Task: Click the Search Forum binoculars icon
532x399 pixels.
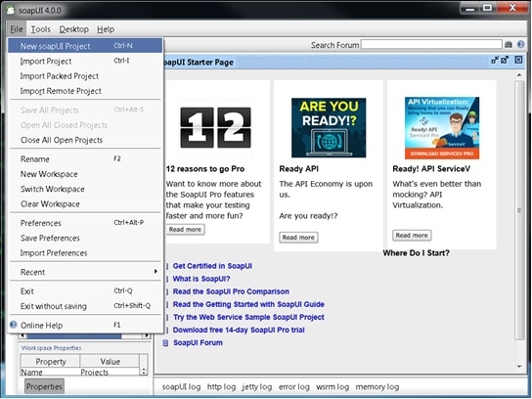Action: (509, 44)
